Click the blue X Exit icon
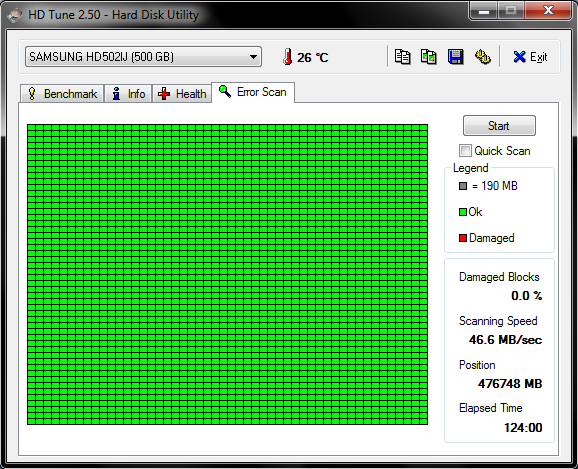Screen dimensions: 578x469 (x=519, y=57)
